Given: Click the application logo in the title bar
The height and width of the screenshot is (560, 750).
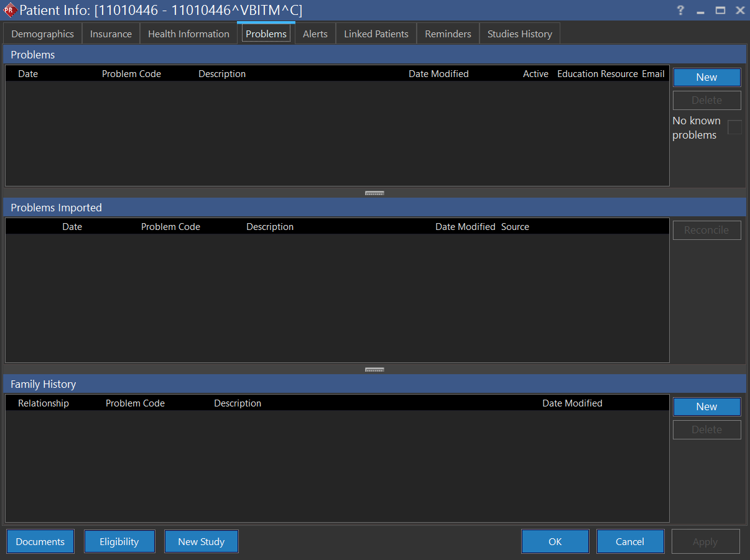Looking at the screenshot, I should coord(9,11).
